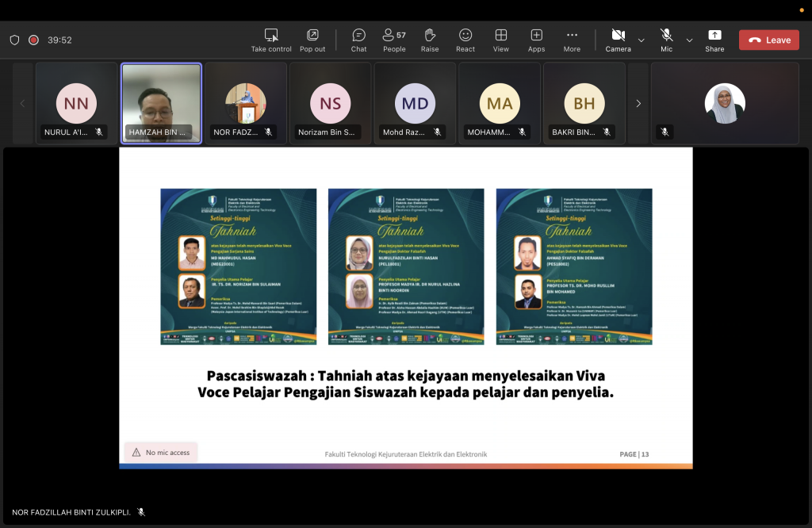
Task: Click the muted mic icon on NURUL tile
Action: (99, 132)
